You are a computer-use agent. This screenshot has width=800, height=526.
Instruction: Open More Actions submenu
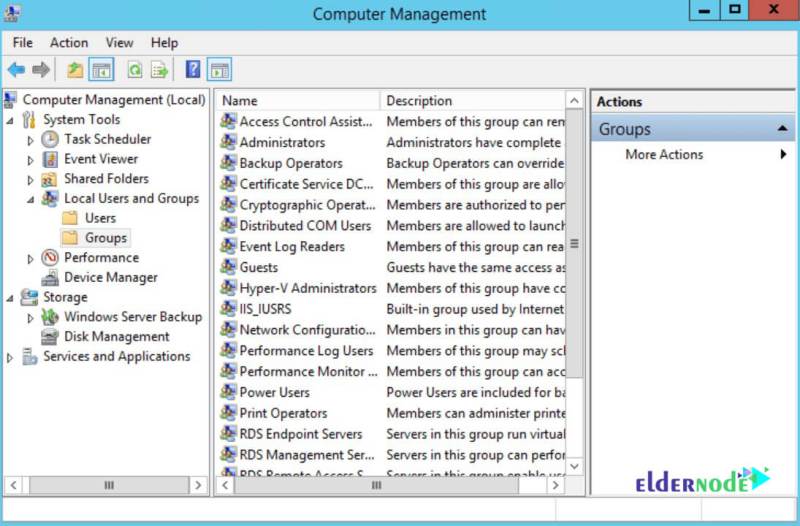pos(693,155)
